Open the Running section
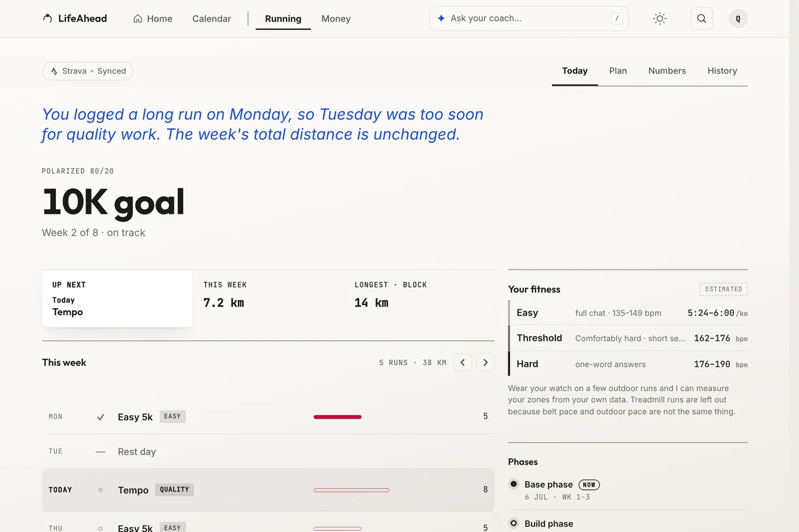 pos(283,19)
